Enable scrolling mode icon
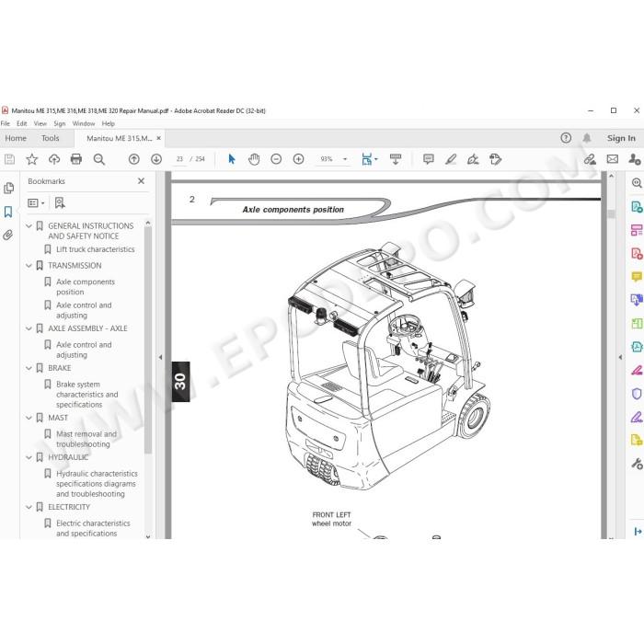The image size is (644, 644). (x=396, y=159)
